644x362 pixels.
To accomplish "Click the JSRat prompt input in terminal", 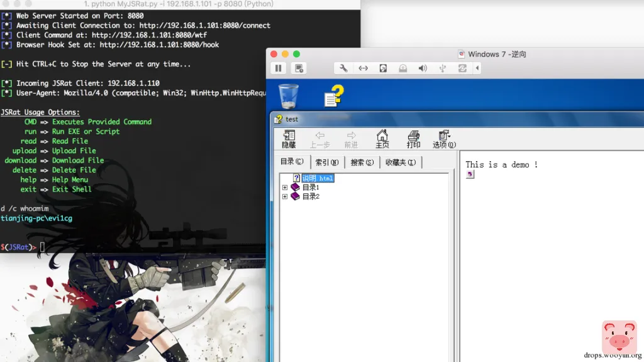I will [x=42, y=247].
